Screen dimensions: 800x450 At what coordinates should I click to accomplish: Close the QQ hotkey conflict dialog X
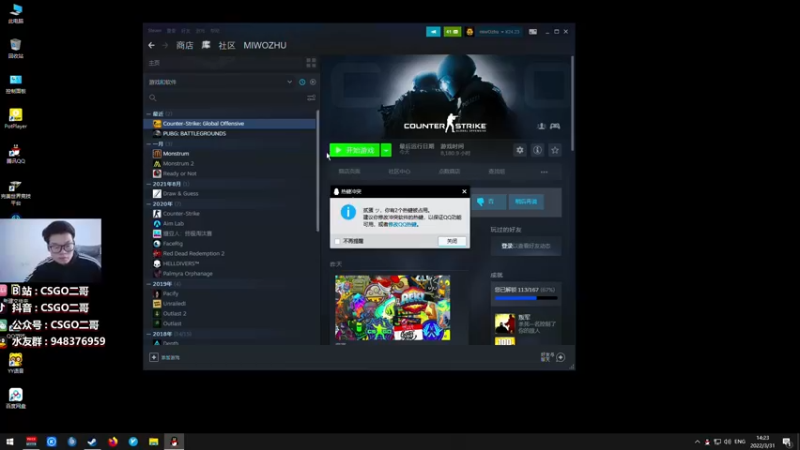464,191
